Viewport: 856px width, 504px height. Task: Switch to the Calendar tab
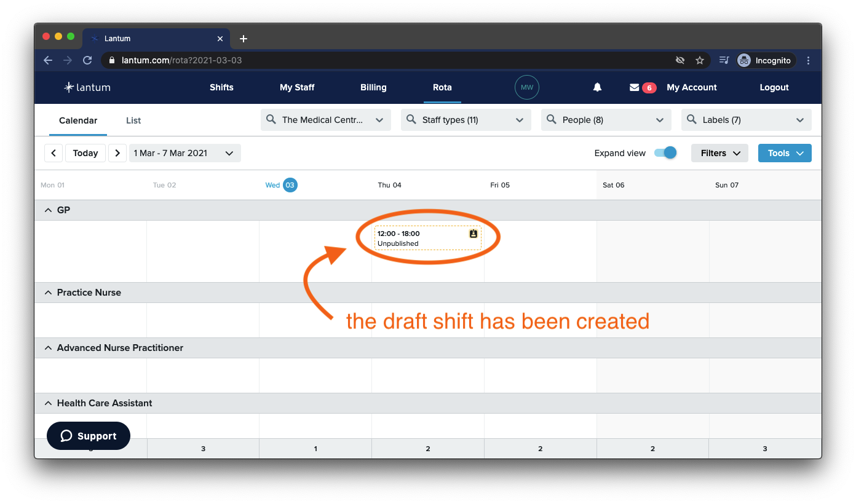[78, 120]
